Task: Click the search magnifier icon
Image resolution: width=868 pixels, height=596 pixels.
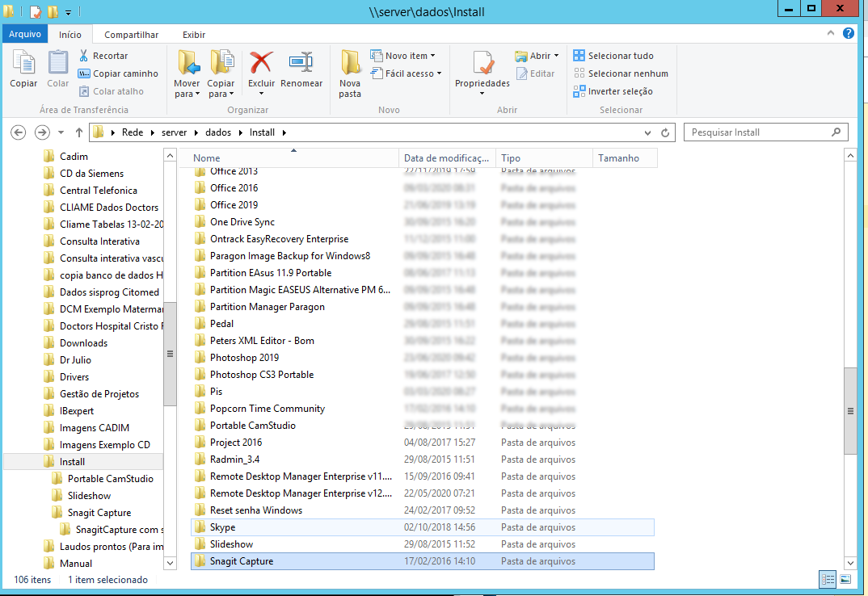Action: click(x=836, y=132)
